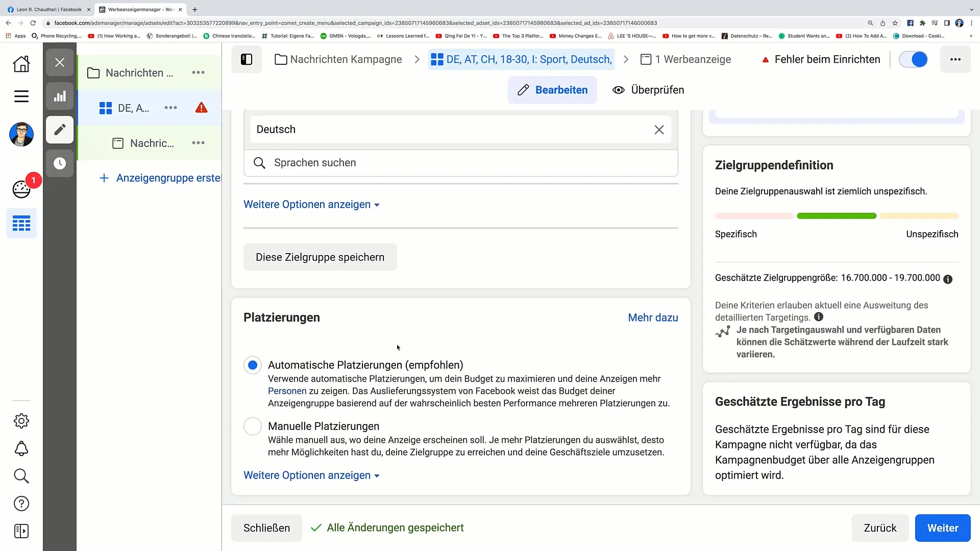Click the Sprachen suchen search field
The height and width of the screenshot is (551, 980).
(461, 163)
